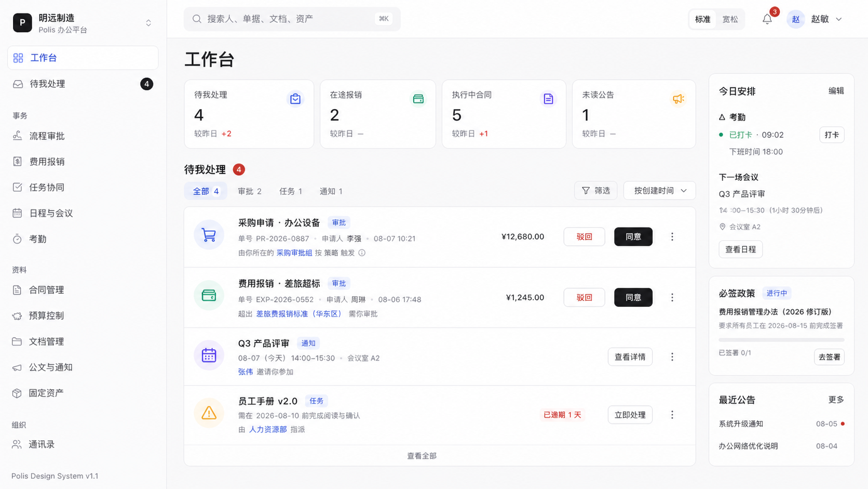Click the shopping cart icon for 采购申请

(x=209, y=235)
